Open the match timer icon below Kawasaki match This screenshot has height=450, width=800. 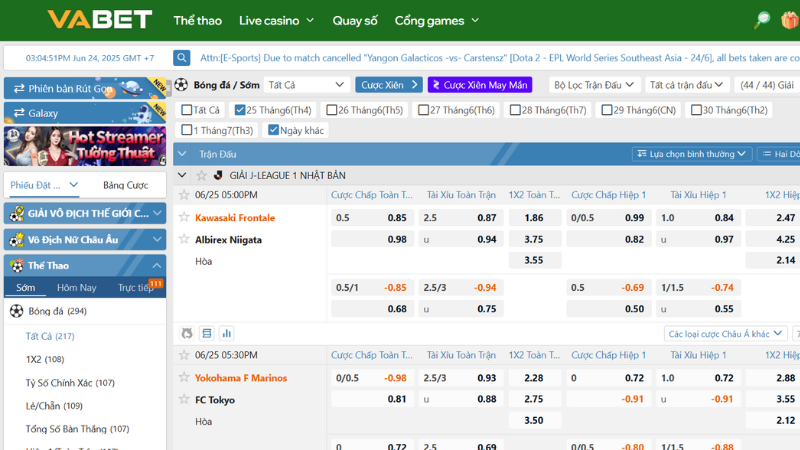click(x=187, y=333)
